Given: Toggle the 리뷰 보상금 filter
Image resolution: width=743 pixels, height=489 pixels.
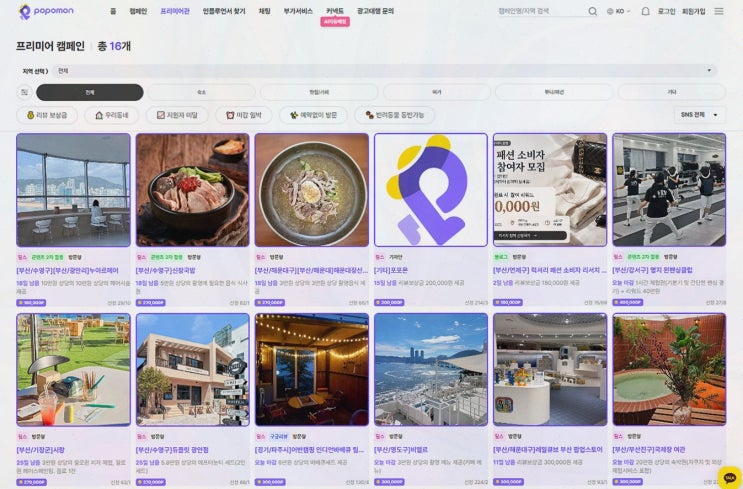Looking at the screenshot, I should [47, 115].
